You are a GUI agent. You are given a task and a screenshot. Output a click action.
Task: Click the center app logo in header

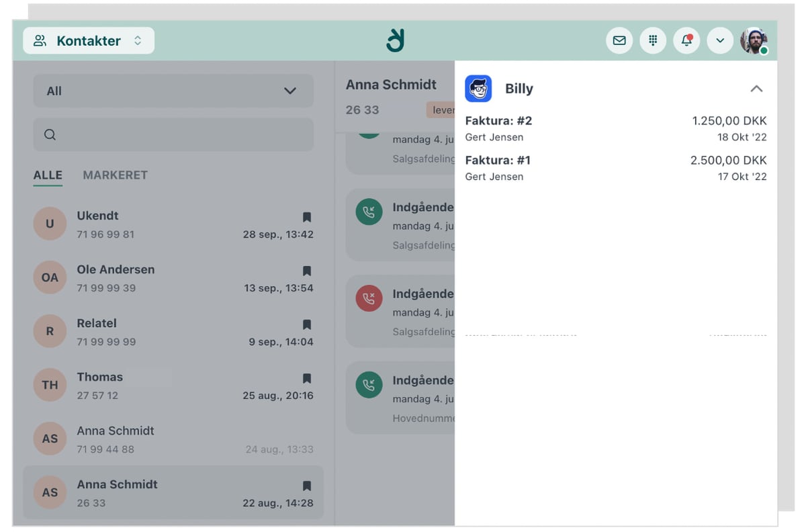(x=396, y=40)
